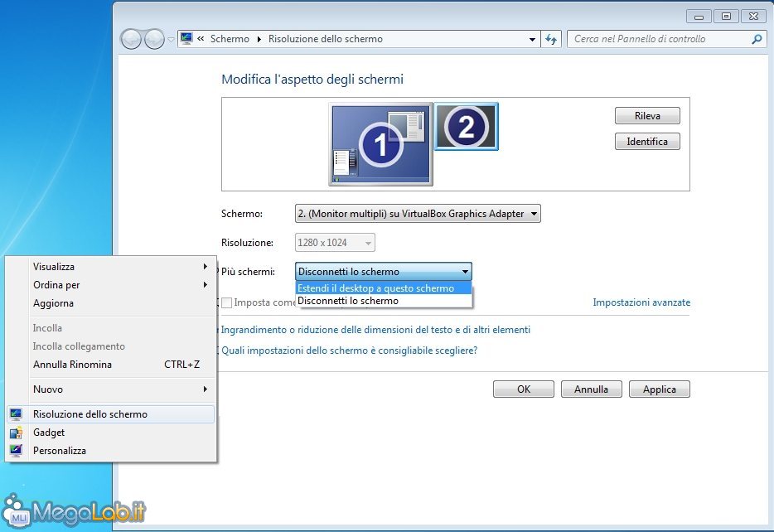Click the control panel icon in the address bar
The height and width of the screenshot is (532, 774).
pos(186,38)
